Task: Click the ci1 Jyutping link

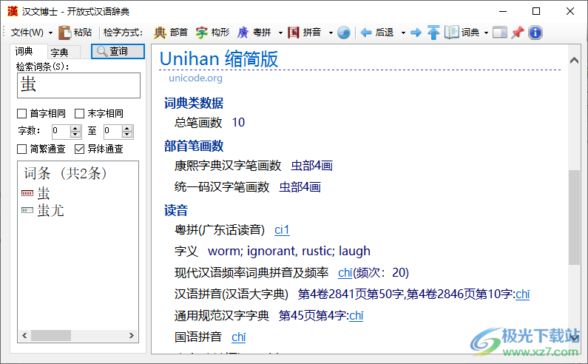Action: [x=282, y=229]
